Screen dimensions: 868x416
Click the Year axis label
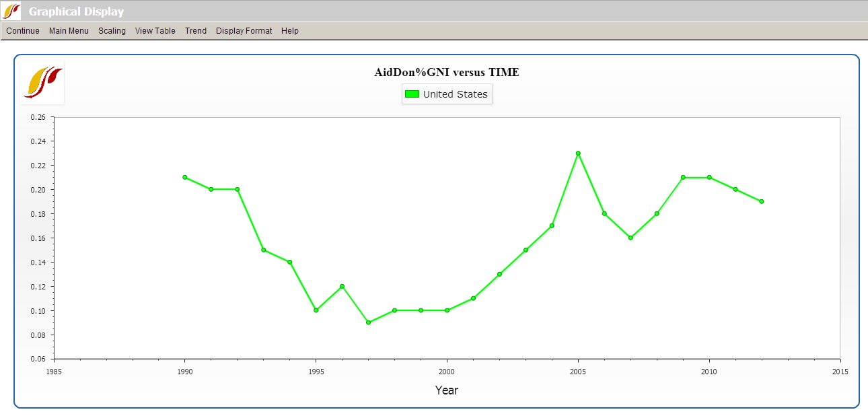click(446, 390)
